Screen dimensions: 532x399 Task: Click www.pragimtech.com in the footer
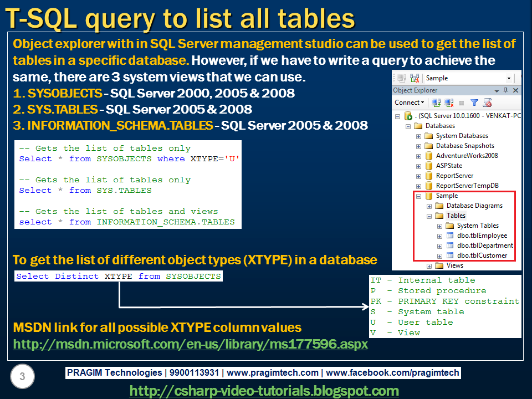coord(273,372)
